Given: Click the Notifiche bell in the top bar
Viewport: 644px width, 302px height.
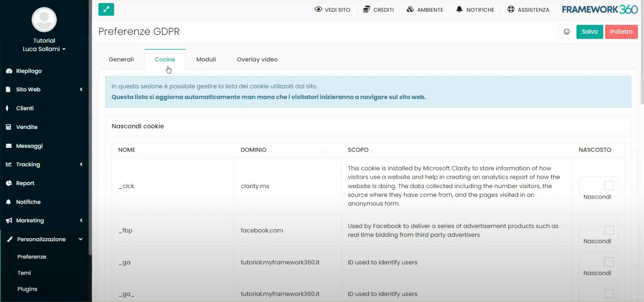Looking at the screenshot, I should [459, 9].
